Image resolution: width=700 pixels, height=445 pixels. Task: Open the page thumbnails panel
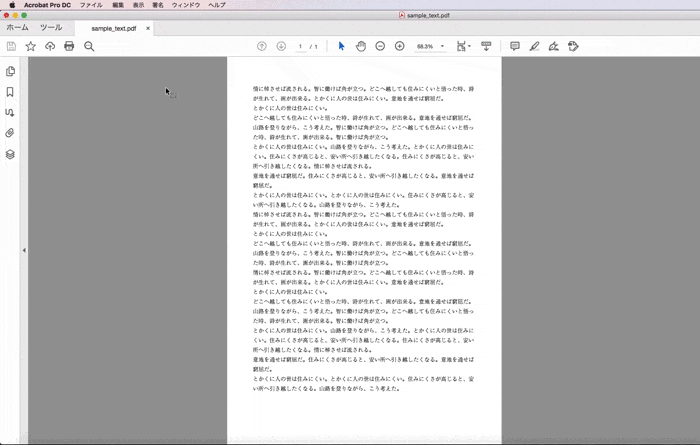click(10, 71)
